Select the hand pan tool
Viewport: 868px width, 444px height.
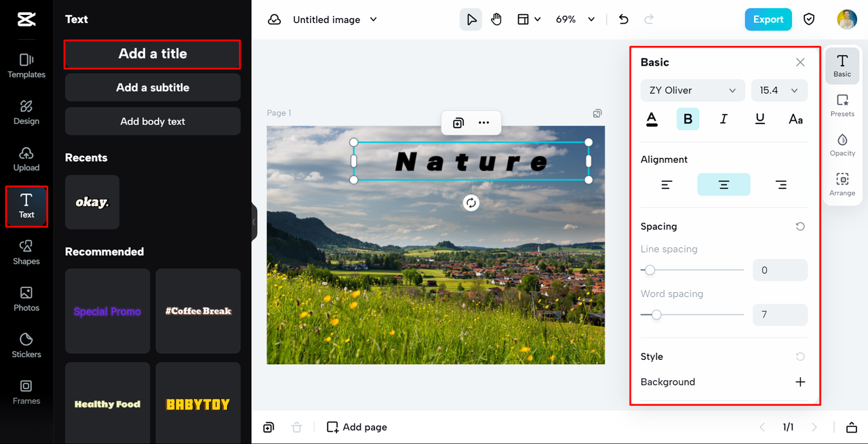point(496,20)
